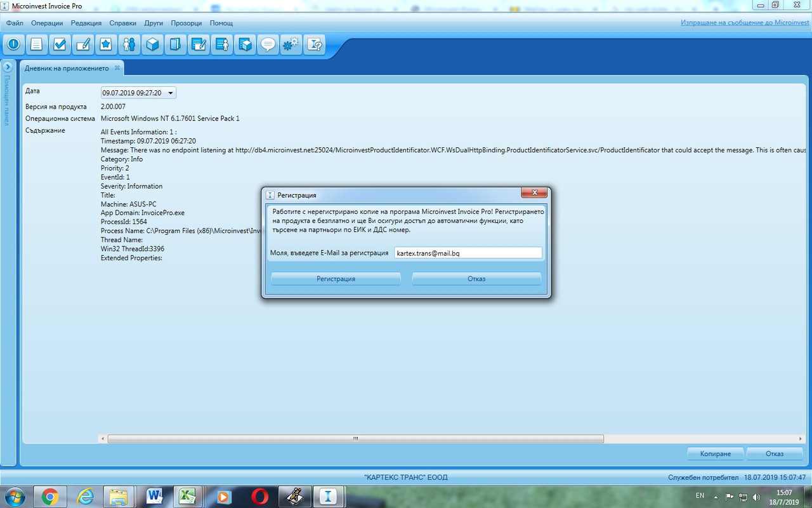Click the speech bubble toolbar icon
Screen dimensions: 812x508
pos(268,44)
